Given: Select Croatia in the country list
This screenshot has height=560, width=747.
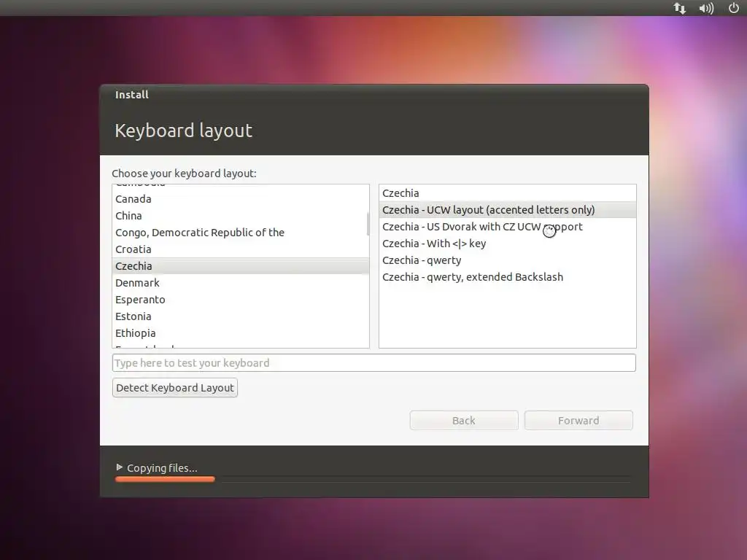Looking at the screenshot, I should pos(241,249).
